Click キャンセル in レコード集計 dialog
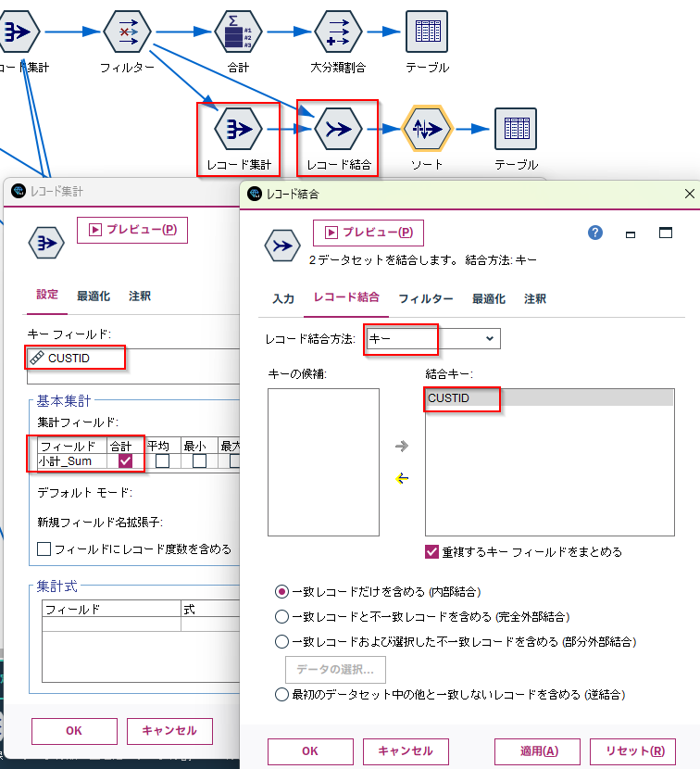The height and width of the screenshot is (769, 700). [x=169, y=731]
